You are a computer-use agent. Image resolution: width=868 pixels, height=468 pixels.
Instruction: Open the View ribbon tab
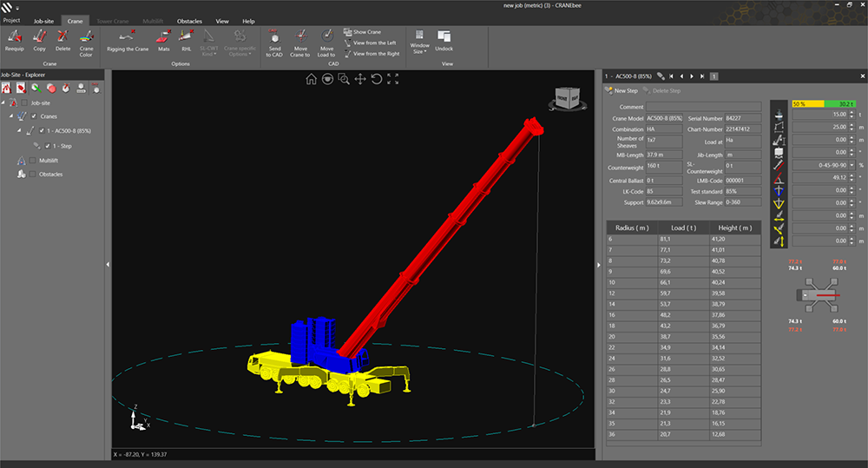222,21
